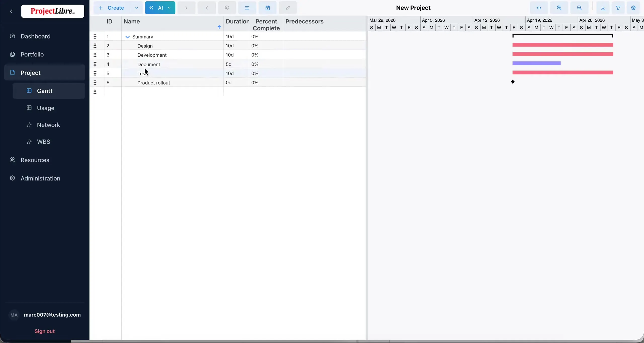This screenshot has width=644, height=343.
Task: Open the Resources sidebar item
Action: pyautogui.click(x=45, y=160)
